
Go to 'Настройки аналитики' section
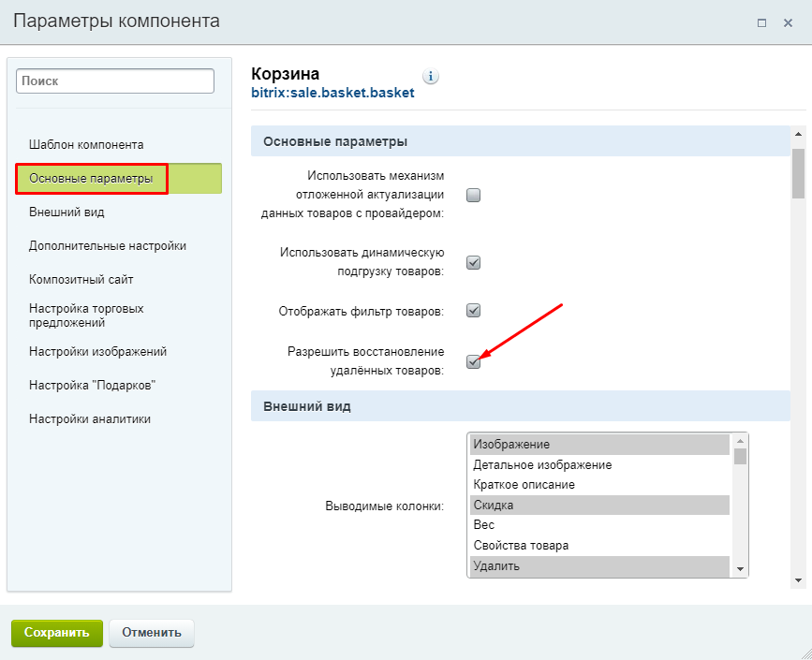(90, 418)
